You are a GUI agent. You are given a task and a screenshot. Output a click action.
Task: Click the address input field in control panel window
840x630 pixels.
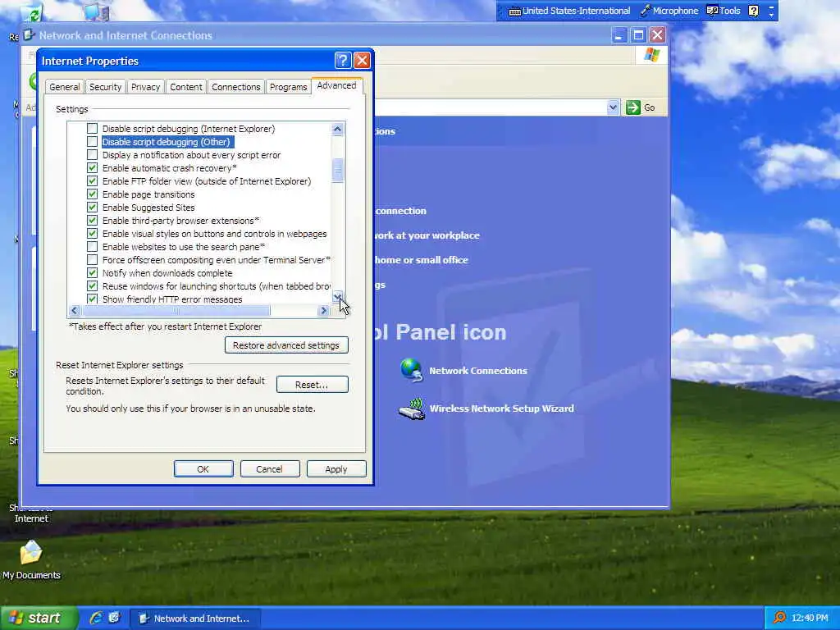click(490, 107)
